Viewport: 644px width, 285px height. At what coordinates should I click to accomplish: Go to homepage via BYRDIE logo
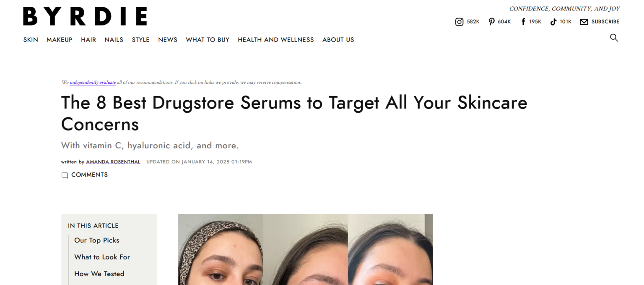85,16
